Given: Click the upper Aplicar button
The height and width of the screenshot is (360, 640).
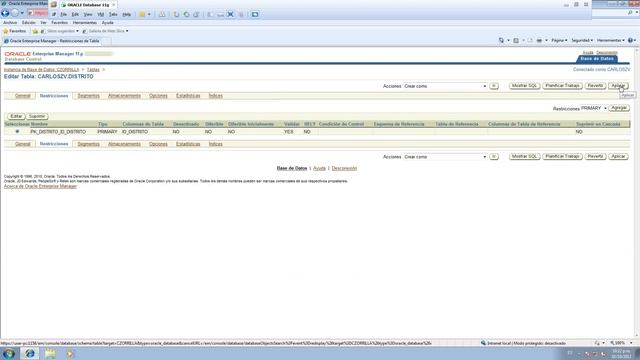Looking at the screenshot, I should (618, 86).
